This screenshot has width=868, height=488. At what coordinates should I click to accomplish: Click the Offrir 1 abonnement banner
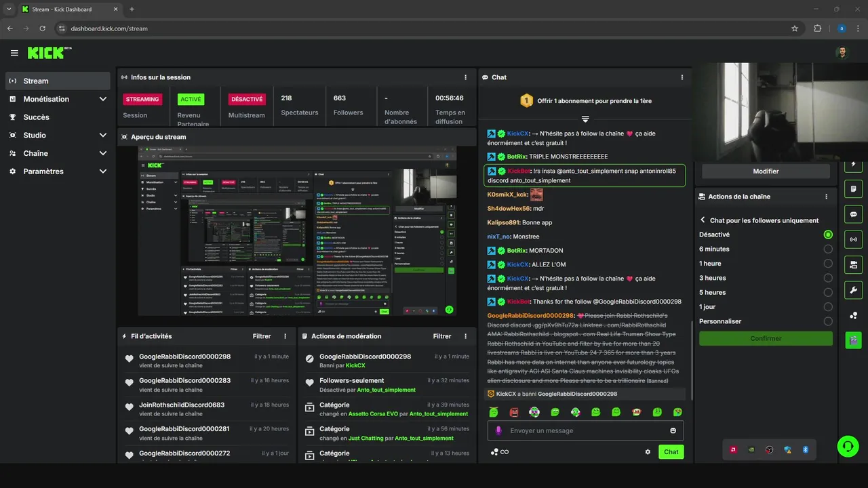(585, 101)
